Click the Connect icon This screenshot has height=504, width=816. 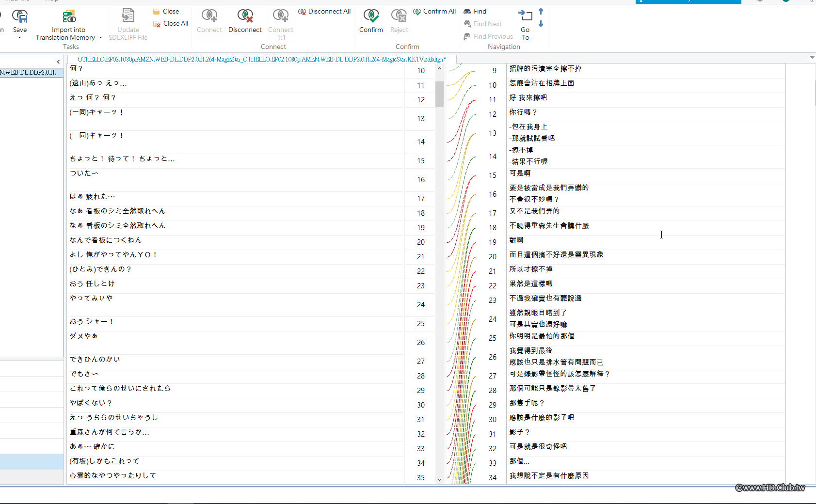[209, 16]
